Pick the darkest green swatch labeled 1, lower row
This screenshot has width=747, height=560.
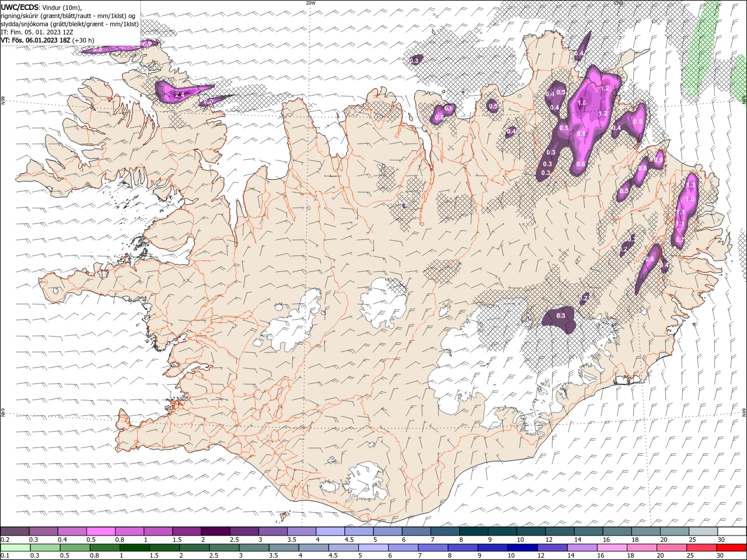coord(134,548)
